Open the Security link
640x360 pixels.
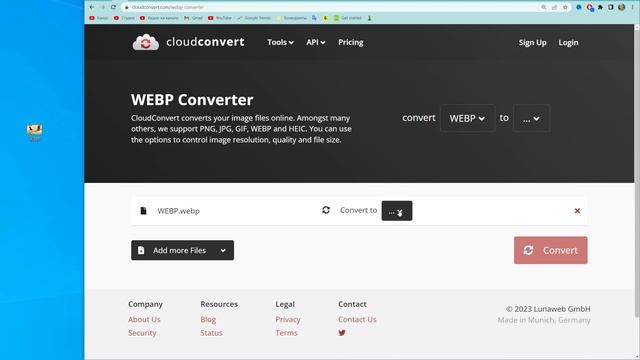[142, 333]
